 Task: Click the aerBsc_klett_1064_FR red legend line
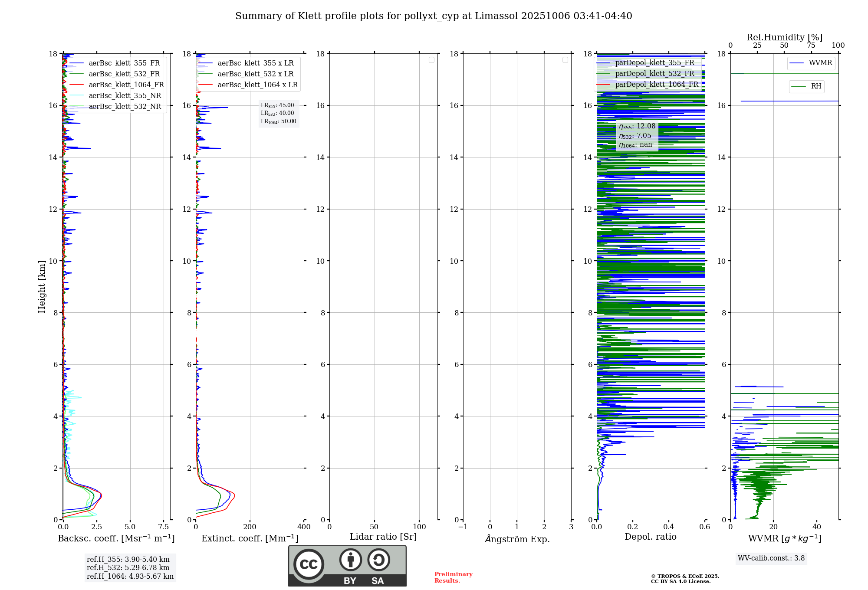(76, 85)
